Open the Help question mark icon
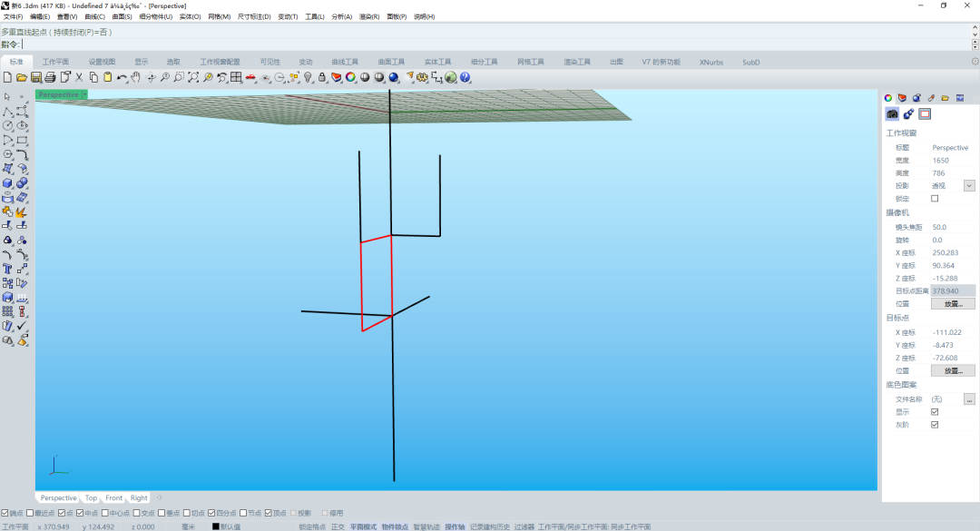 pyautogui.click(x=465, y=77)
